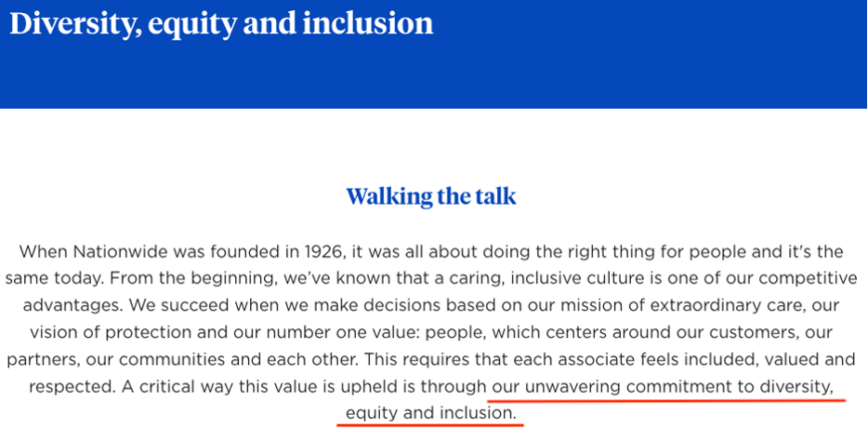Screen dimensions: 868x441
Task: Click the "Walking the talk" subheading
Action: tap(431, 197)
